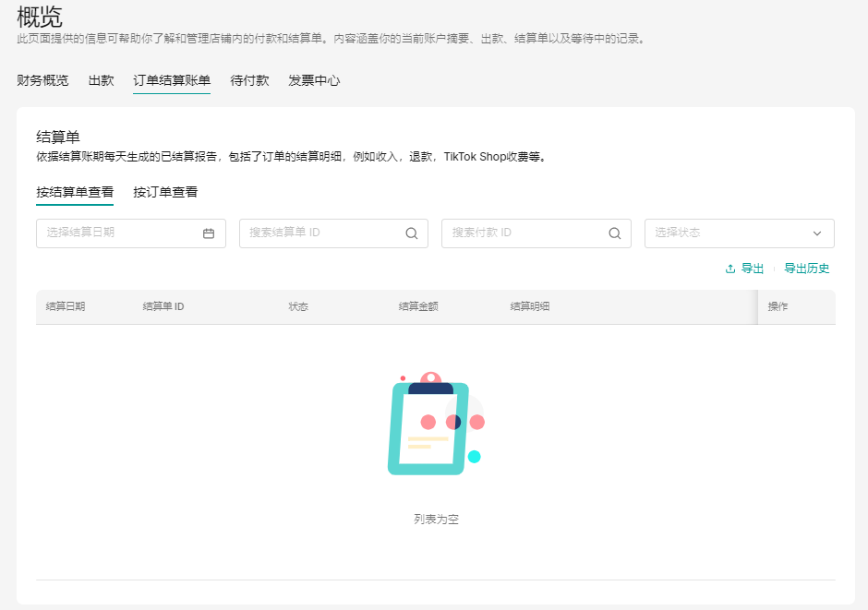Click into the 搜索付款 ID search field

tap(526, 233)
